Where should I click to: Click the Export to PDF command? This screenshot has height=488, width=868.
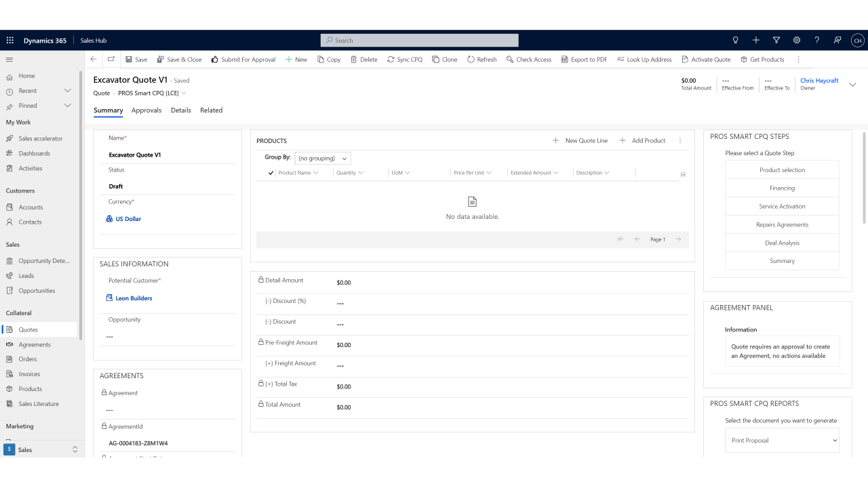[584, 60]
